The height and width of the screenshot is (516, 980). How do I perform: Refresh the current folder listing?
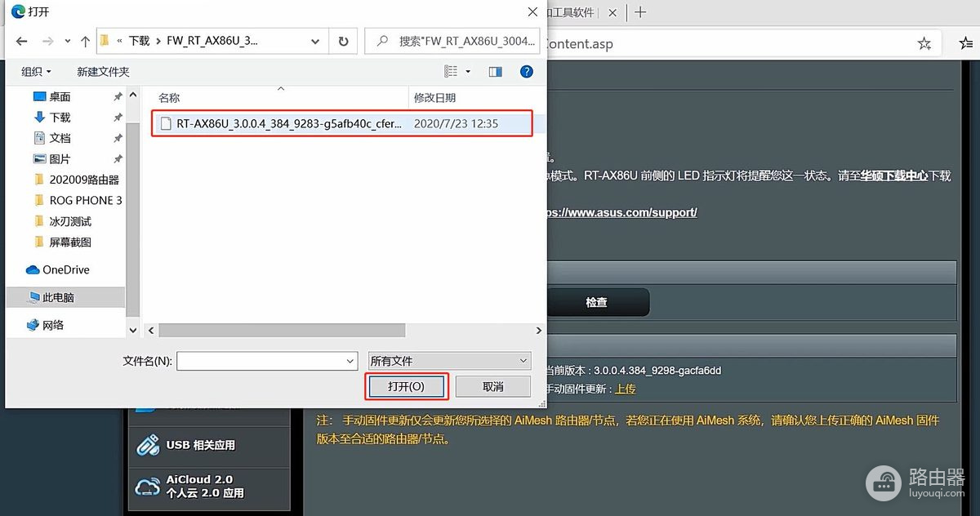pos(343,41)
